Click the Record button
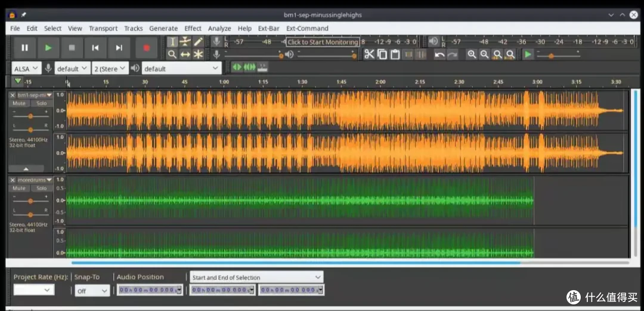 pyautogui.click(x=146, y=48)
